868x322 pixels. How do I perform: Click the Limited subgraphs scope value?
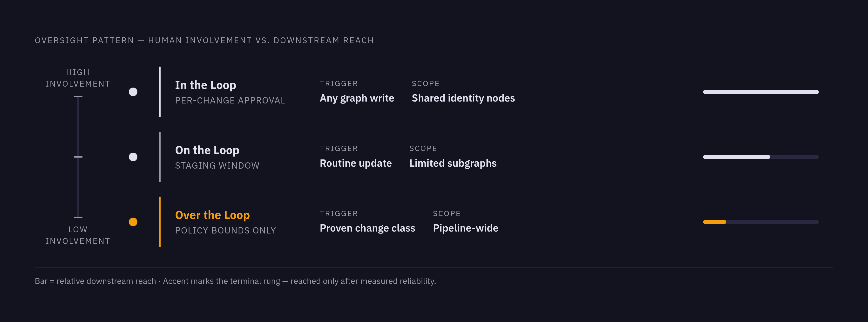(453, 163)
